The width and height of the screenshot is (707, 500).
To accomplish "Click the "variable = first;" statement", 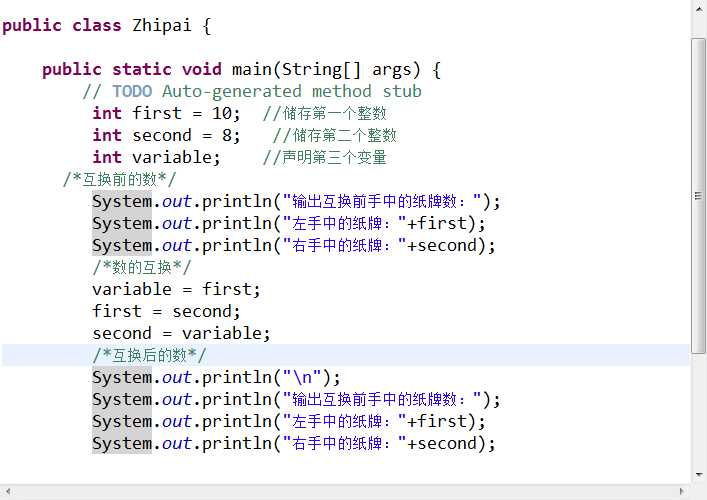I will (176, 289).
